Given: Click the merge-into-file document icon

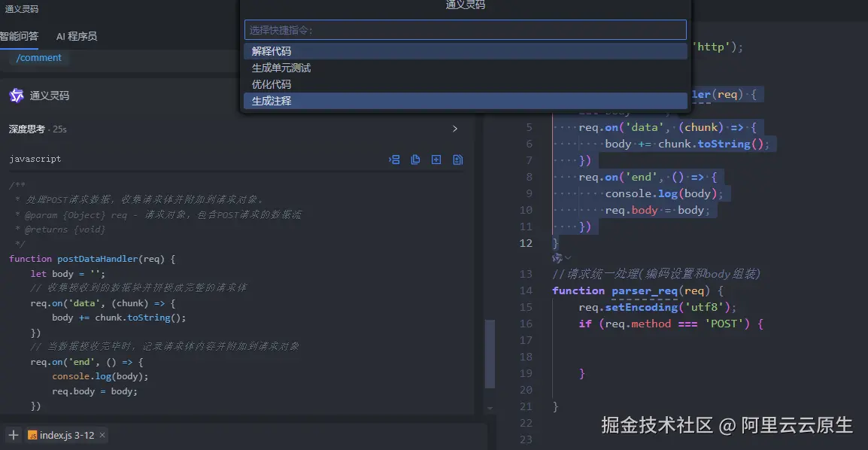Looking at the screenshot, I should (x=458, y=160).
